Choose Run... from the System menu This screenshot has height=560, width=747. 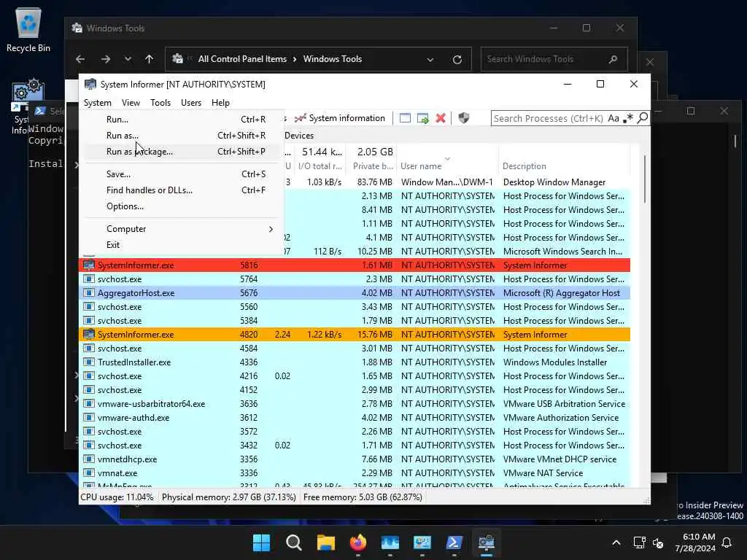click(182, 120)
